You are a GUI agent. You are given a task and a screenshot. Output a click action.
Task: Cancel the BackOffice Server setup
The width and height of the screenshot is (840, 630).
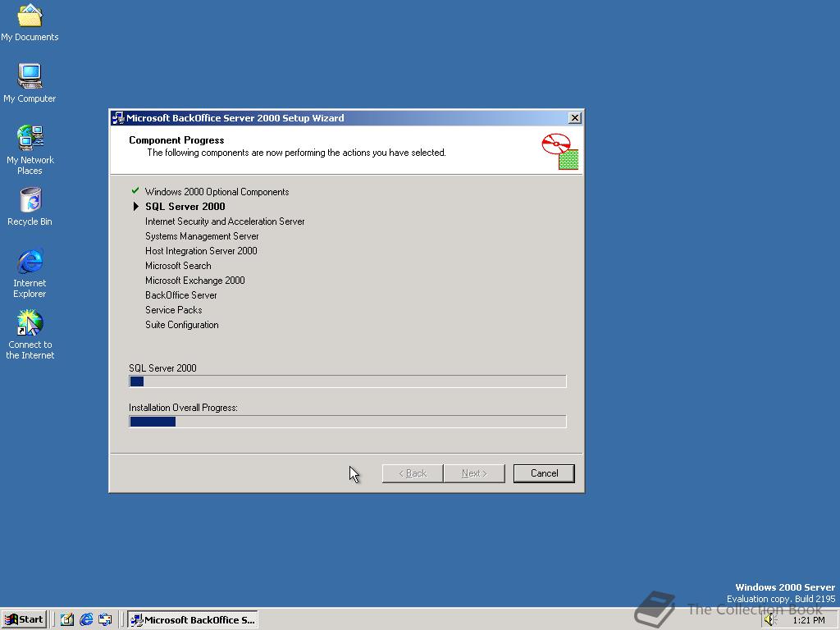pos(544,473)
